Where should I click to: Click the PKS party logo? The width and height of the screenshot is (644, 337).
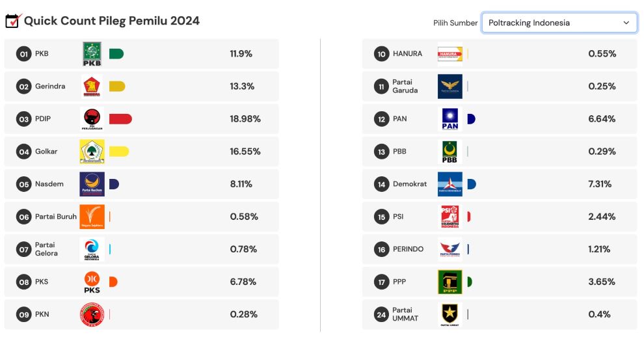point(92,282)
